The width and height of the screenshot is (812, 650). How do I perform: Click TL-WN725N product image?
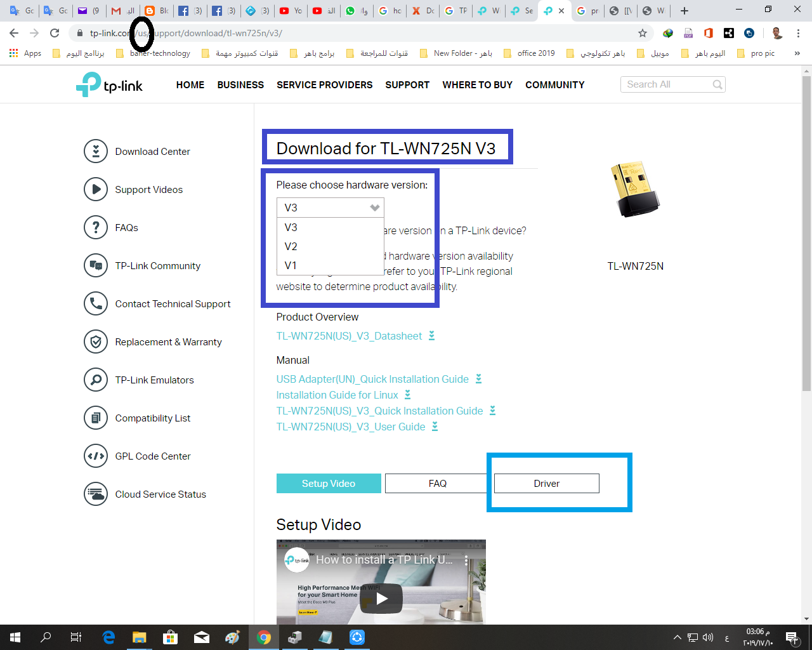coord(636,189)
